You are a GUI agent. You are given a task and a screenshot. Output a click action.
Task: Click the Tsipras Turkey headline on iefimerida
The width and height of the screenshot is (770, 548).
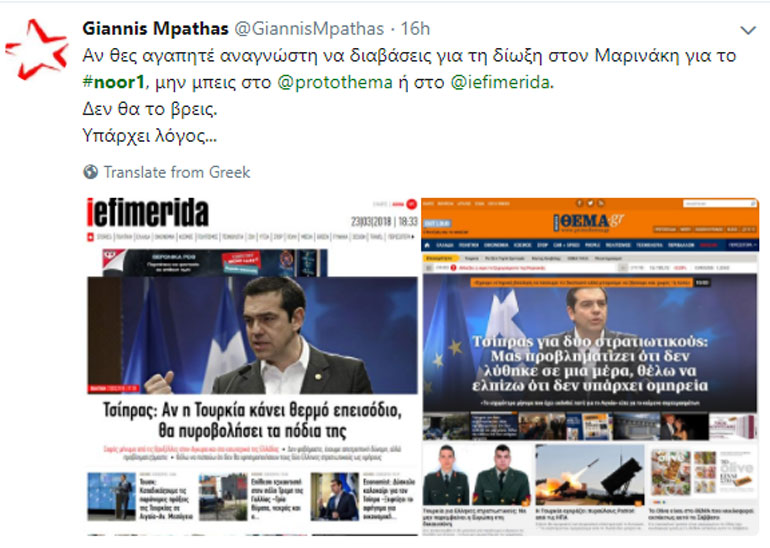(x=252, y=420)
